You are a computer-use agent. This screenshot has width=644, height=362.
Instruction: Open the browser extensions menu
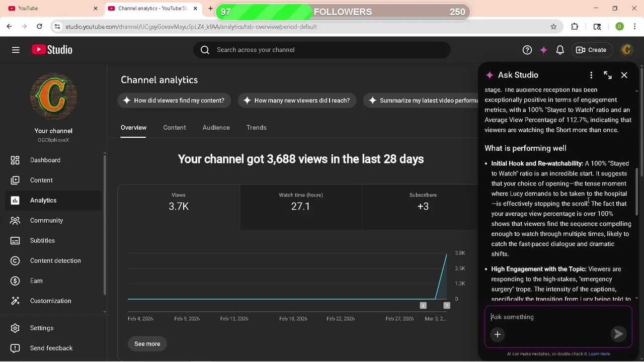point(575,27)
